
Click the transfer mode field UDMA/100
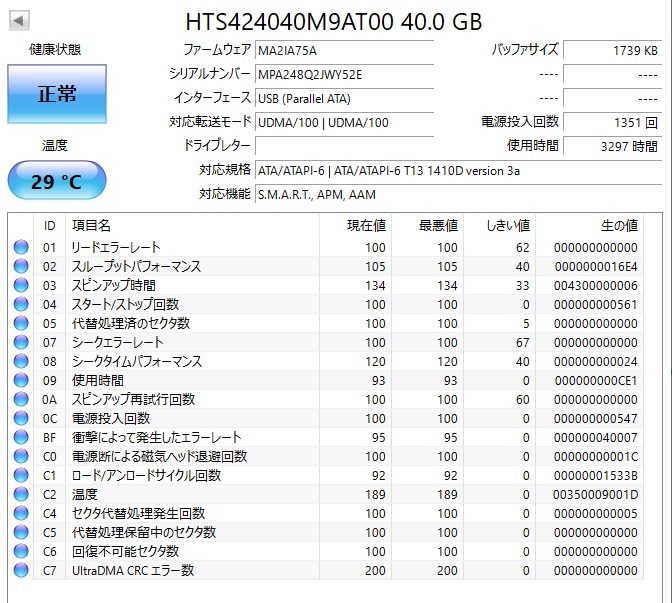345,123
